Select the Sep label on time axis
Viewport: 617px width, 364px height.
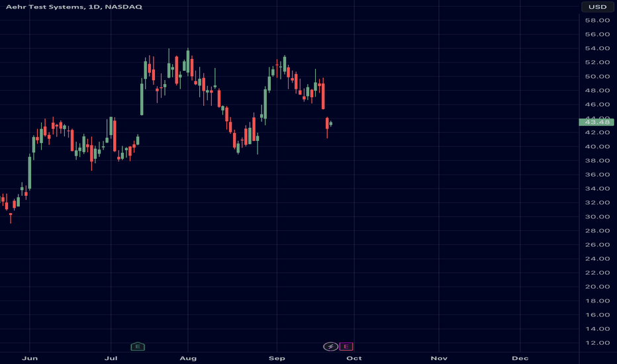point(277,358)
